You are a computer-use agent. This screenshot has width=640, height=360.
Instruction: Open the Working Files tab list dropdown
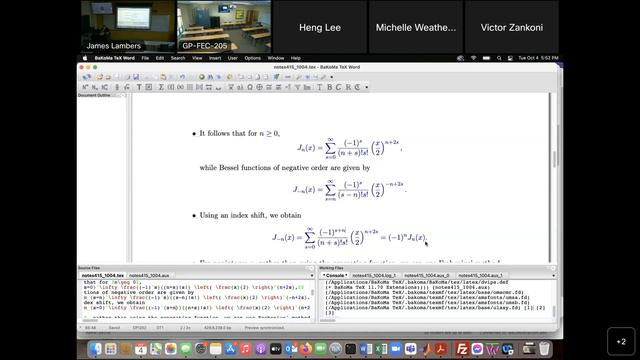pos(553,276)
